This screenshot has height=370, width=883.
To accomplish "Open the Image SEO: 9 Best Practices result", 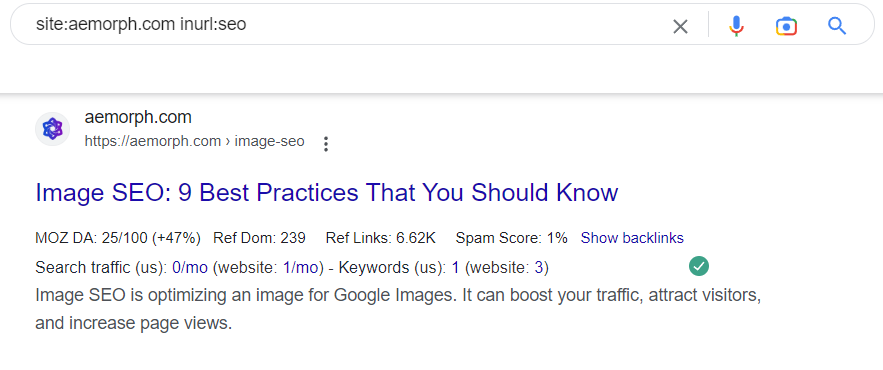I will point(327,193).
